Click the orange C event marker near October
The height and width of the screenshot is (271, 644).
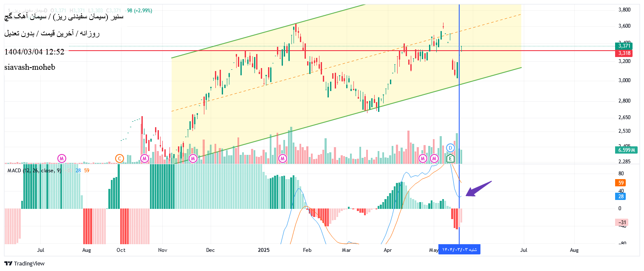coord(119,158)
